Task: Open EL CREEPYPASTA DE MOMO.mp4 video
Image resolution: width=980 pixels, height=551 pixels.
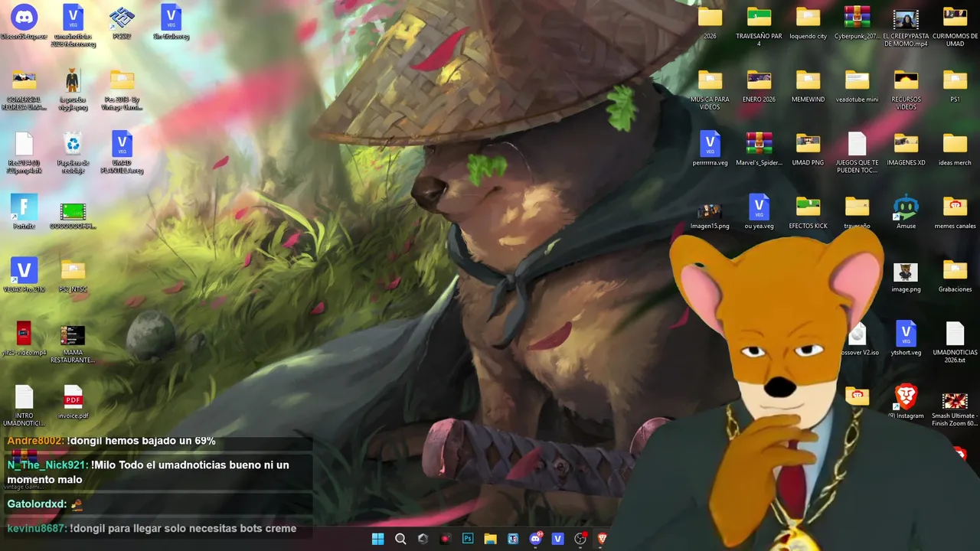Action: 906,27
